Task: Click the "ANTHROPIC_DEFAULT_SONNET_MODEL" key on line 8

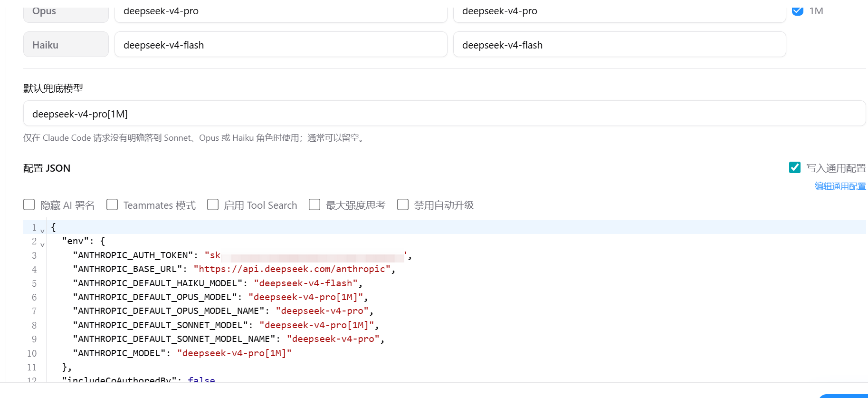Action: click(161, 325)
